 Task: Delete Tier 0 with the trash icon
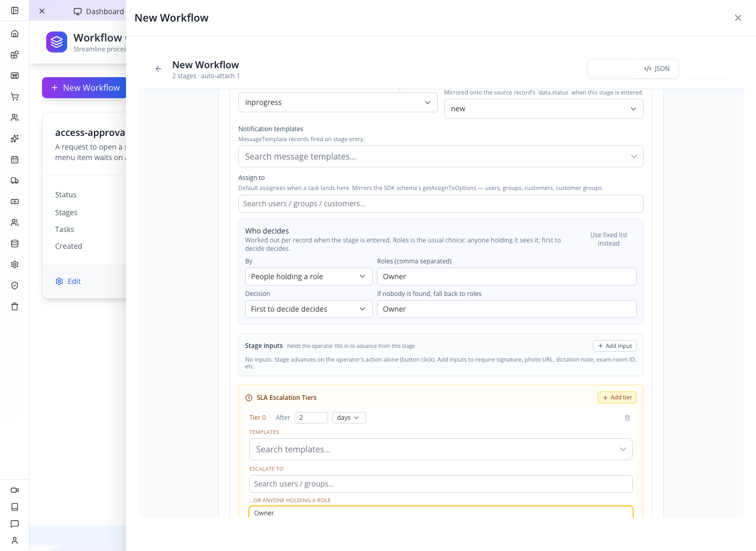627,418
